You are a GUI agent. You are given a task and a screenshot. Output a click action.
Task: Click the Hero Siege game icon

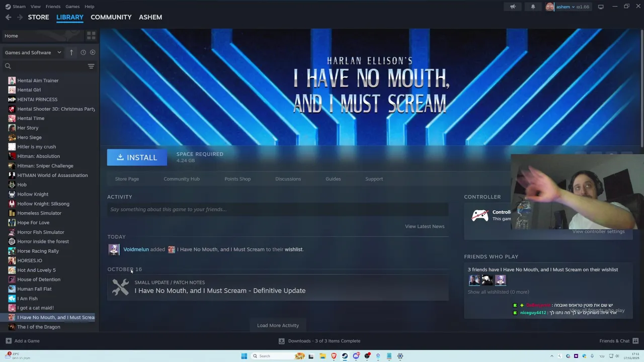coord(12,137)
